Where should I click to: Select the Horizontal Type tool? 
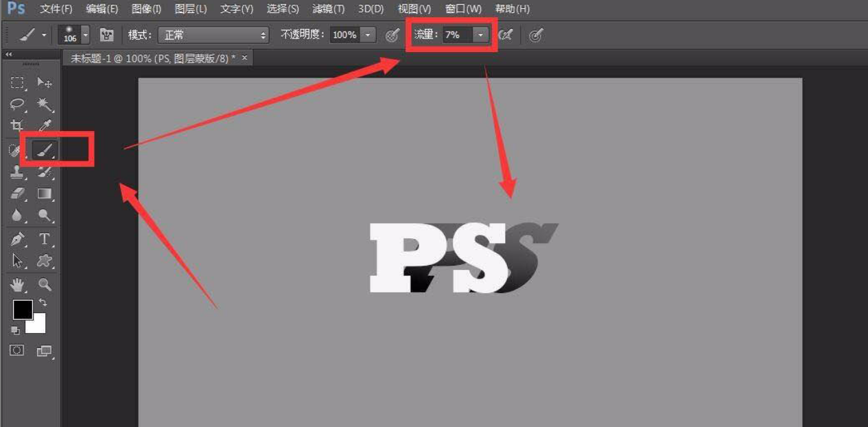[45, 240]
